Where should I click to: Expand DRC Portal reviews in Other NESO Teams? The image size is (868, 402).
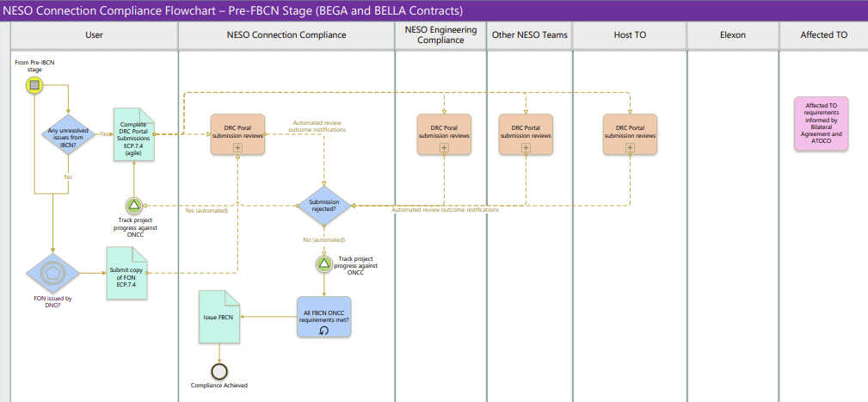pyautogui.click(x=526, y=147)
